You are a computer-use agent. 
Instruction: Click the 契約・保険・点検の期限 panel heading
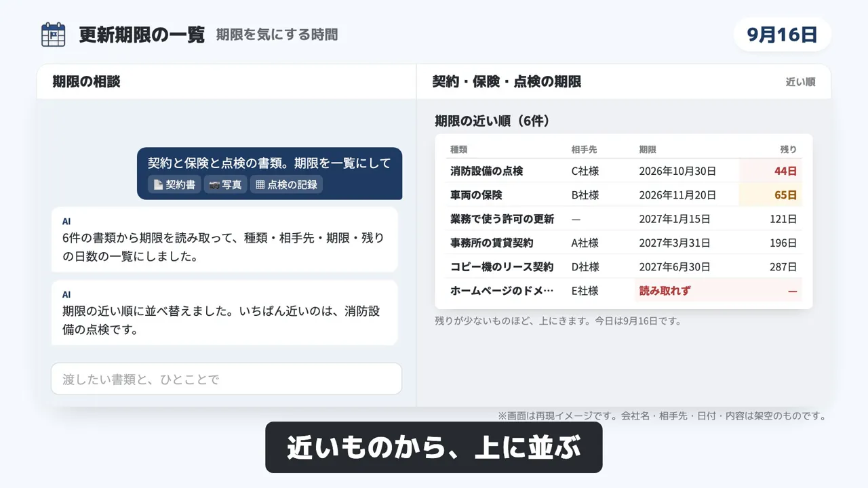coord(507,81)
